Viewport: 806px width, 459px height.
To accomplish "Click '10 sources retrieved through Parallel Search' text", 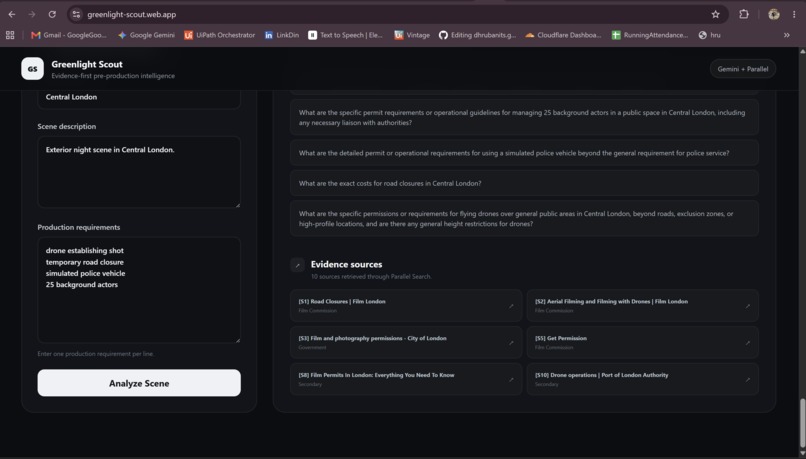I will pos(371,277).
